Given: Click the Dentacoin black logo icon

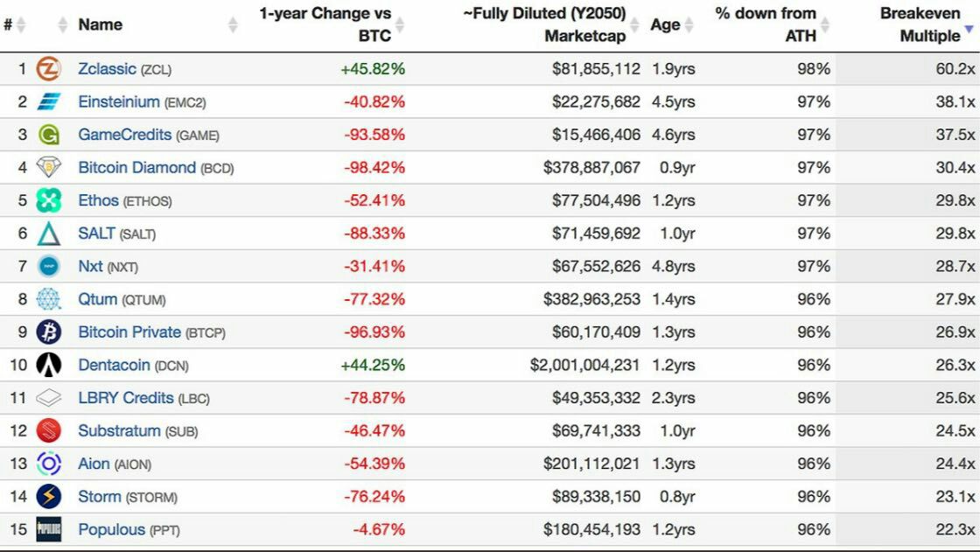Looking at the screenshot, I should click(x=49, y=365).
